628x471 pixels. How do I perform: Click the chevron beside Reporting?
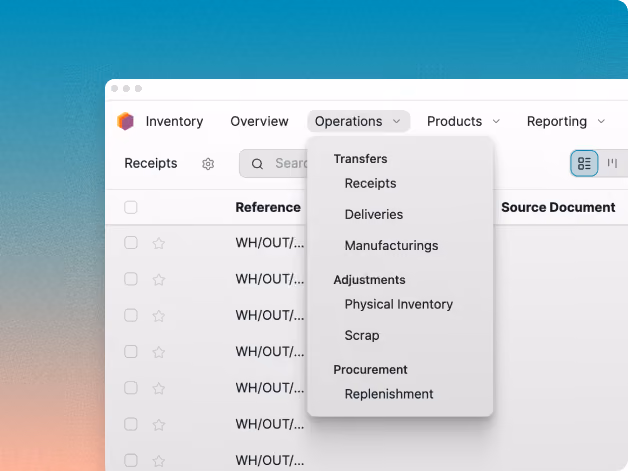pos(601,121)
